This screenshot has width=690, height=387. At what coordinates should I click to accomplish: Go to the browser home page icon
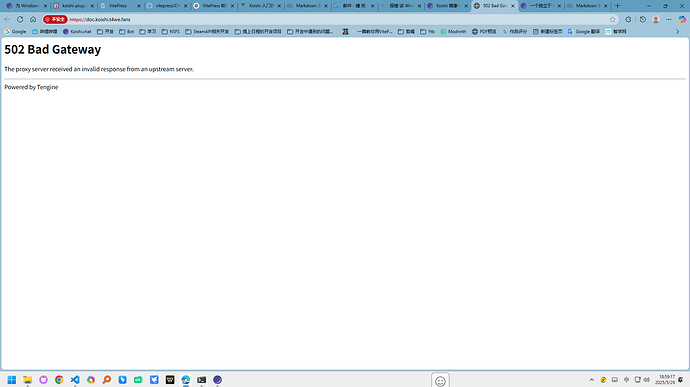33,19
